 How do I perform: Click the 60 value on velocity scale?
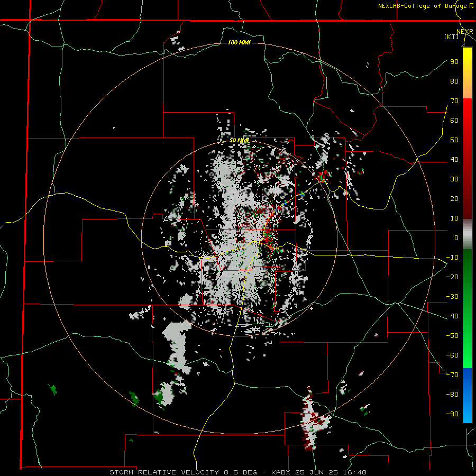coord(454,120)
